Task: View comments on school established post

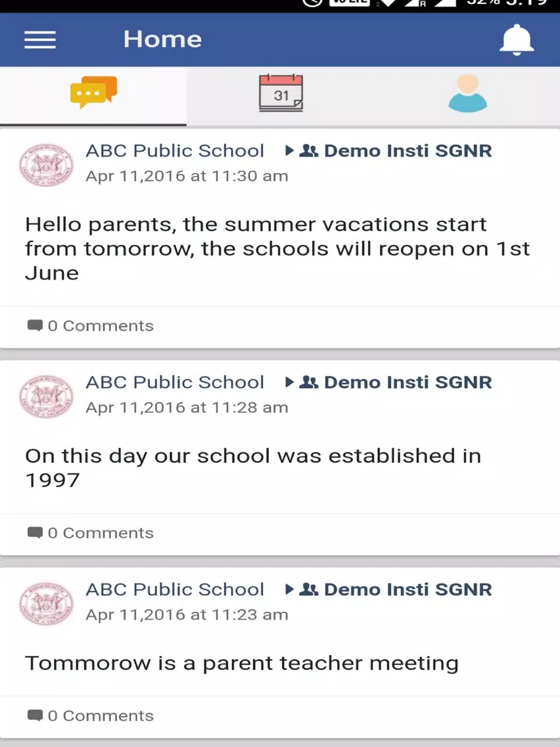Action: pyautogui.click(x=91, y=533)
